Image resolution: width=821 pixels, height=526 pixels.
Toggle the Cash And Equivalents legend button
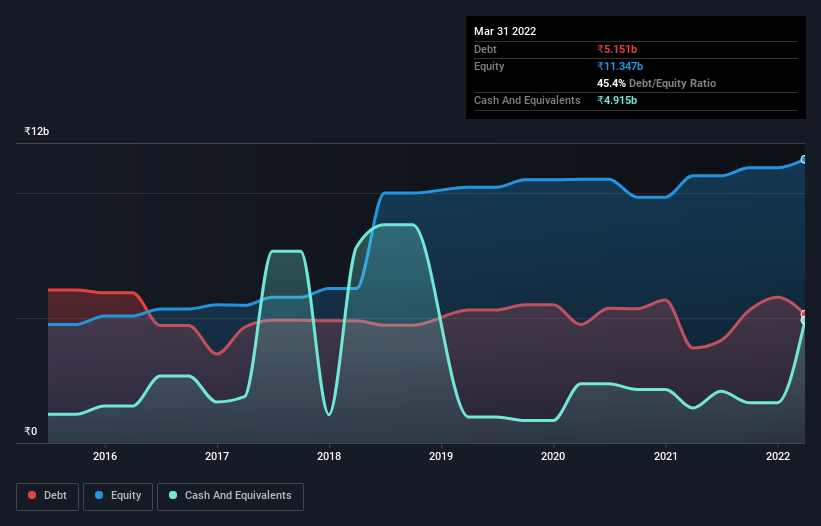point(230,496)
